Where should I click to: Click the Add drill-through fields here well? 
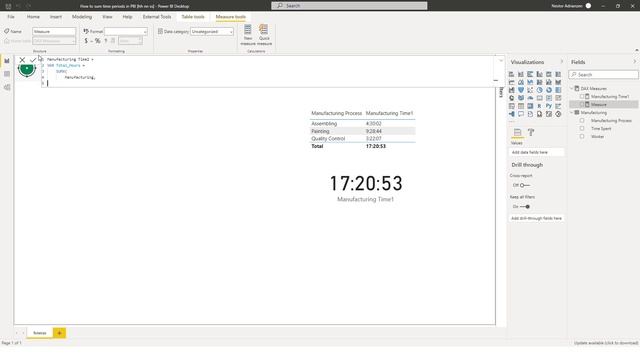click(537, 218)
